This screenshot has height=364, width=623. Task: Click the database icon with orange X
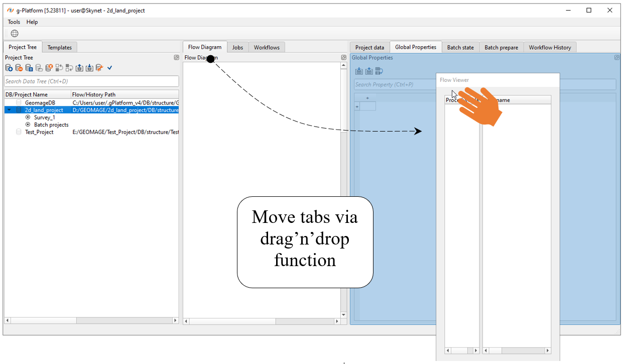pyautogui.click(x=49, y=68)
